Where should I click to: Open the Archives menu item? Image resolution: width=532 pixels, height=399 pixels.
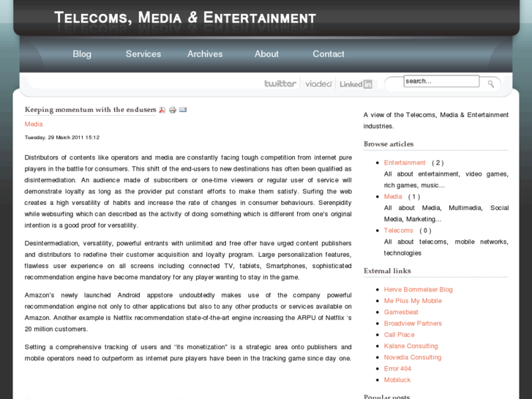click(205, 54)
